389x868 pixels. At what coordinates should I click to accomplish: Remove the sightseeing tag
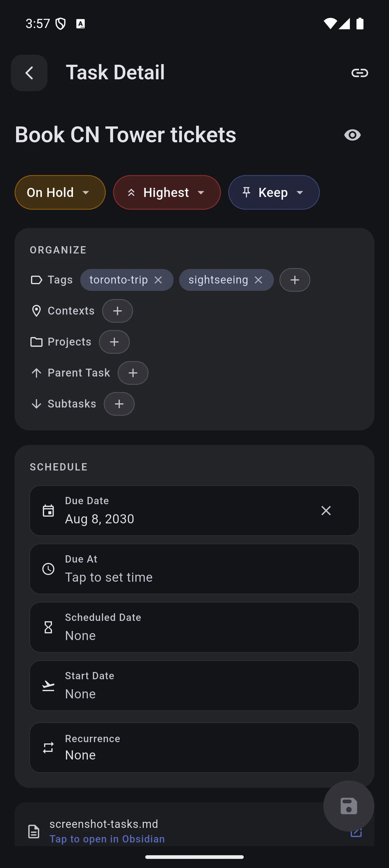258,280
